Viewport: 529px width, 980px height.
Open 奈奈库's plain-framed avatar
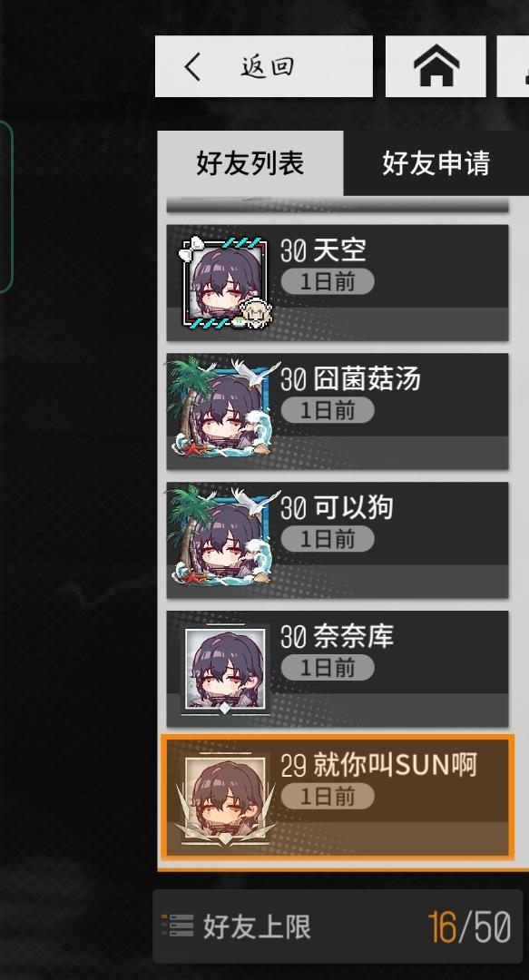pos(225,669)
